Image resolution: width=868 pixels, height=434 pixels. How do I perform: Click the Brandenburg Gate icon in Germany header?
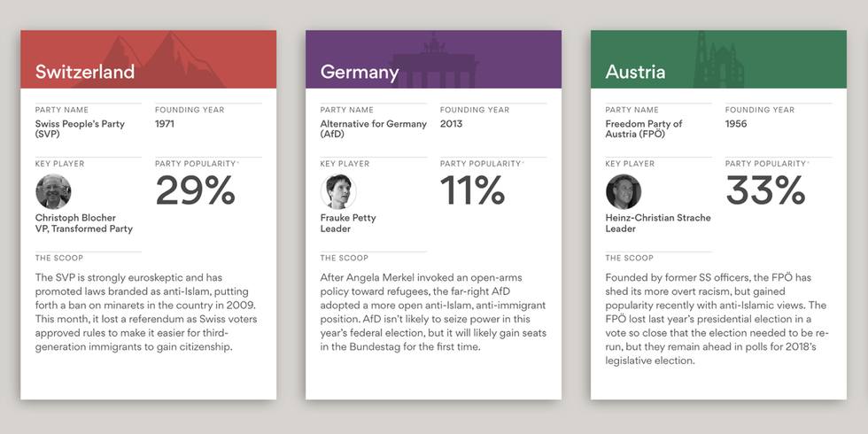[433, 62]
